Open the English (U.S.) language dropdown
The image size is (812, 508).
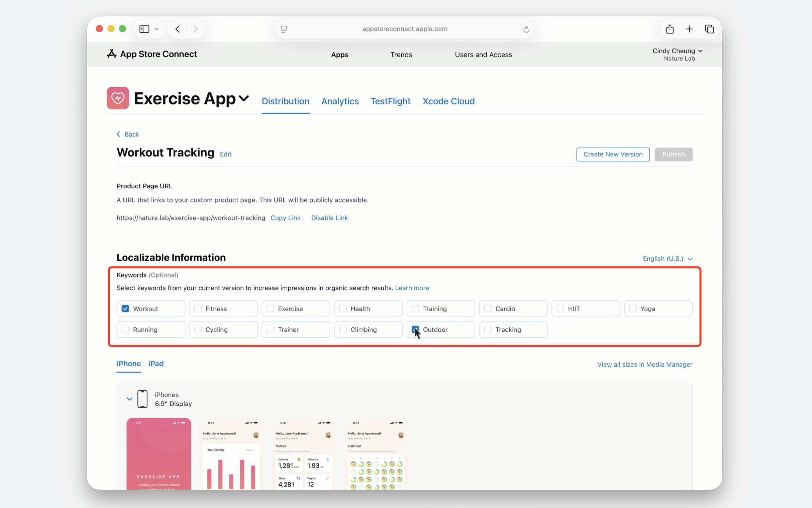667,258
